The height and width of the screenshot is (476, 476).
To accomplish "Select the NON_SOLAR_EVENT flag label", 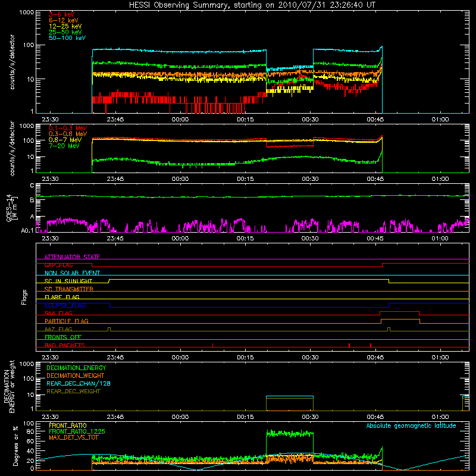I will pyautogui.click(x=72, y=273).
